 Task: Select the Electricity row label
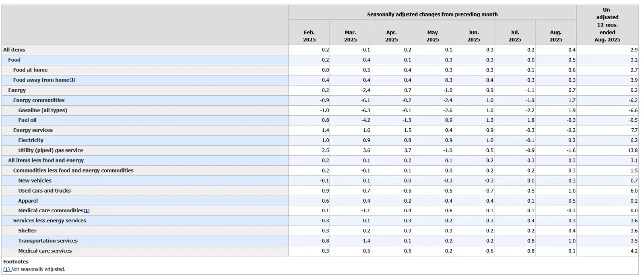point(31,140)
